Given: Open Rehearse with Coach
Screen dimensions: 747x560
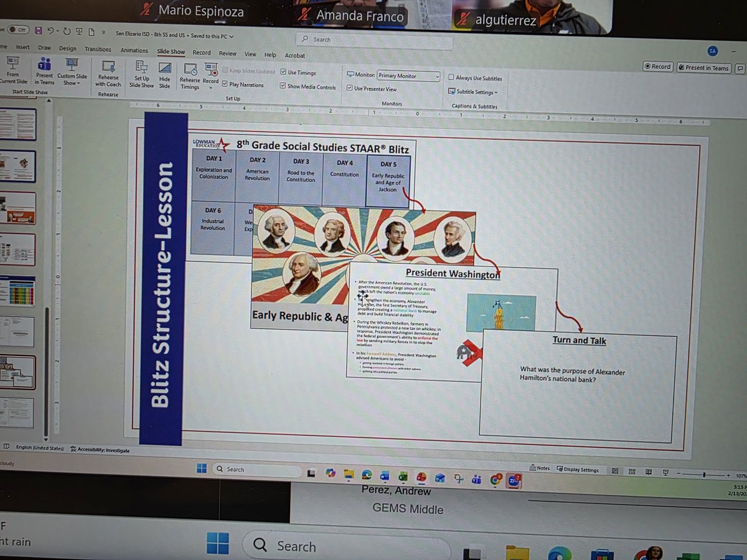Looking at the screenshot, I should [108, 73].
